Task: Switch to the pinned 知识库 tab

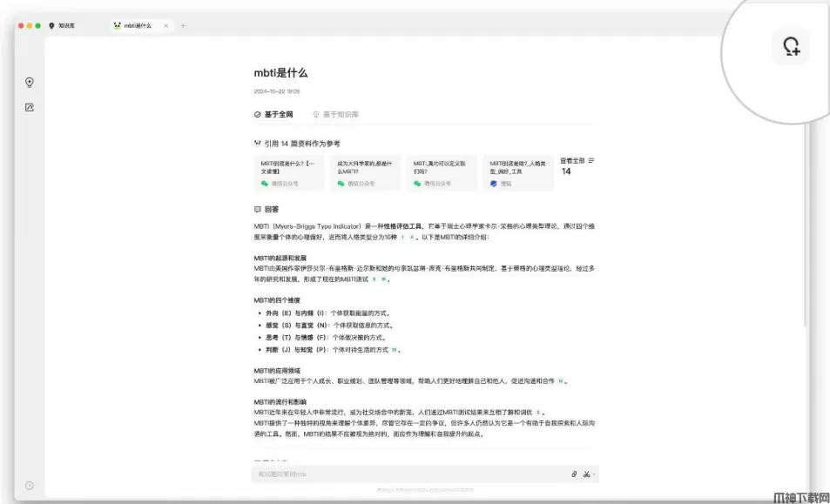Action: [62, 25]
